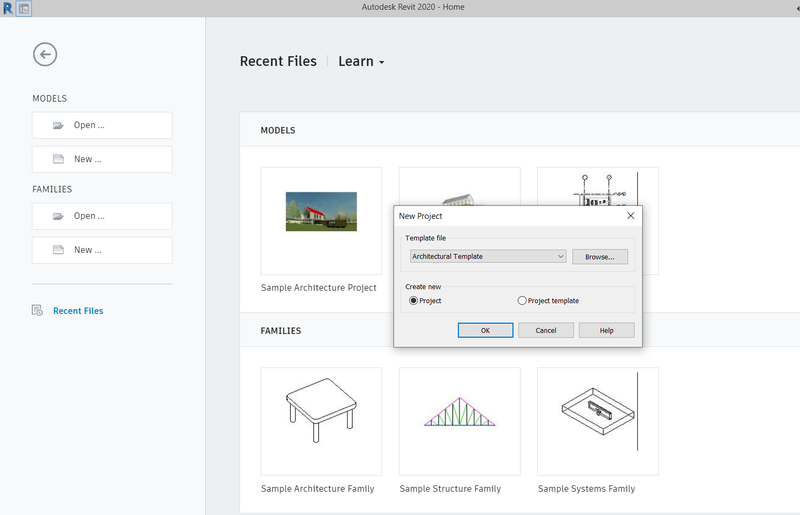Create a new model with Models New button

click(102, 159)
